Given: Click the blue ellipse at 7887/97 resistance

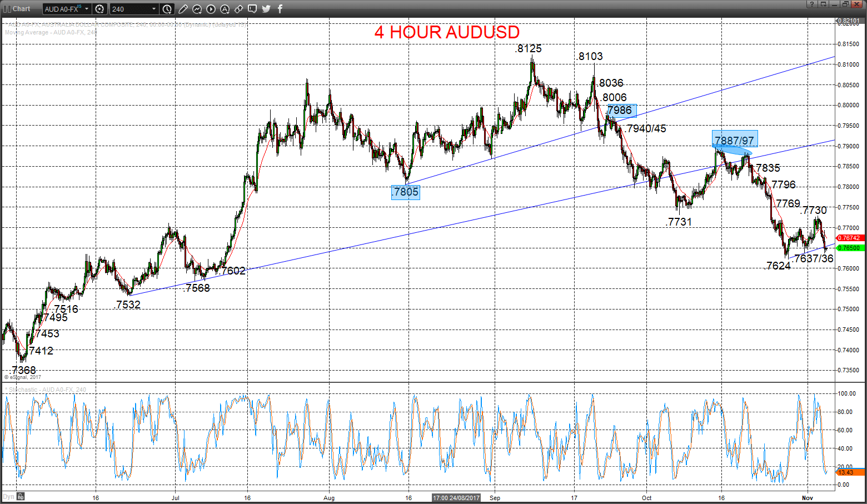Looking at the screenshot, I should click(733, 150).
